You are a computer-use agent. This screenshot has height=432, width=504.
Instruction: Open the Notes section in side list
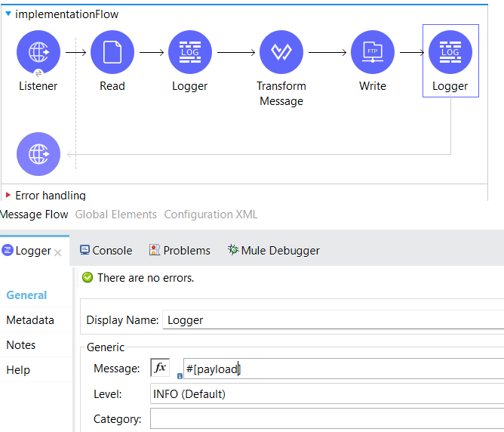click(21, 344)
